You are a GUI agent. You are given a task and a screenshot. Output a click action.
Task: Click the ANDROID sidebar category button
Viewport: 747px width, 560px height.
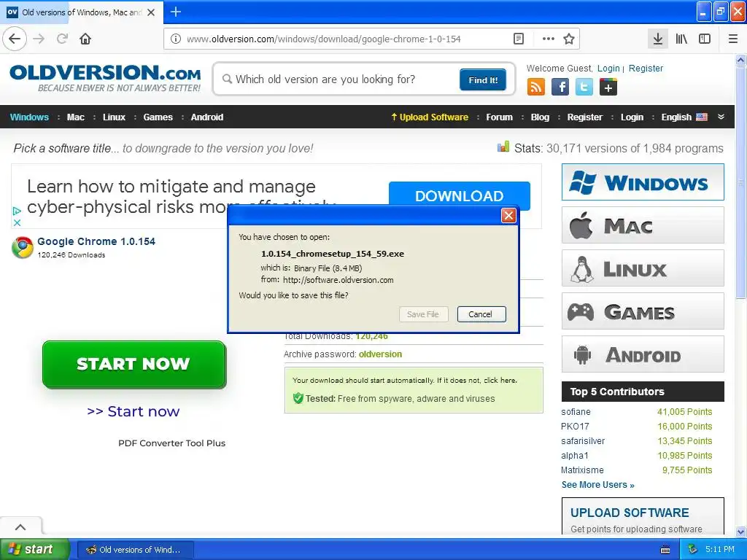point(643,354)
